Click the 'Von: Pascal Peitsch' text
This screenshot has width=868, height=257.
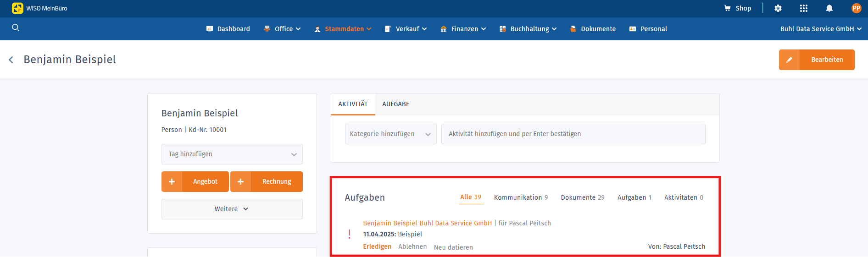coord(677,246)
